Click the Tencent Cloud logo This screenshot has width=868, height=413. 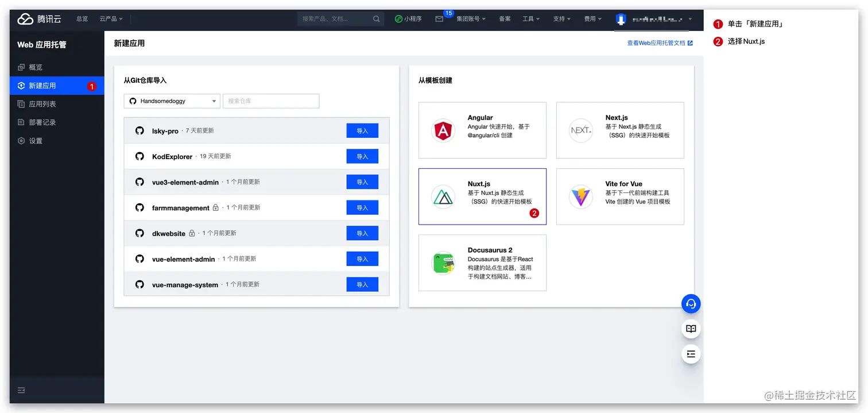[x=39, y=19]
